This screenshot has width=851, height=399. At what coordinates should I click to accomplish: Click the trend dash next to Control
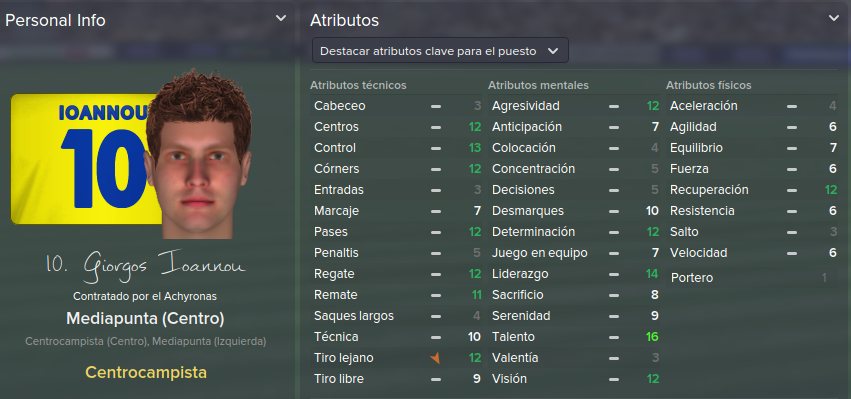(435, 148)
